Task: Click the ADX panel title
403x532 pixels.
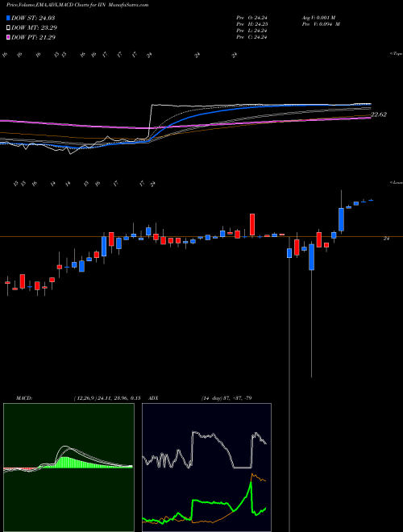Action: point(154,398)
